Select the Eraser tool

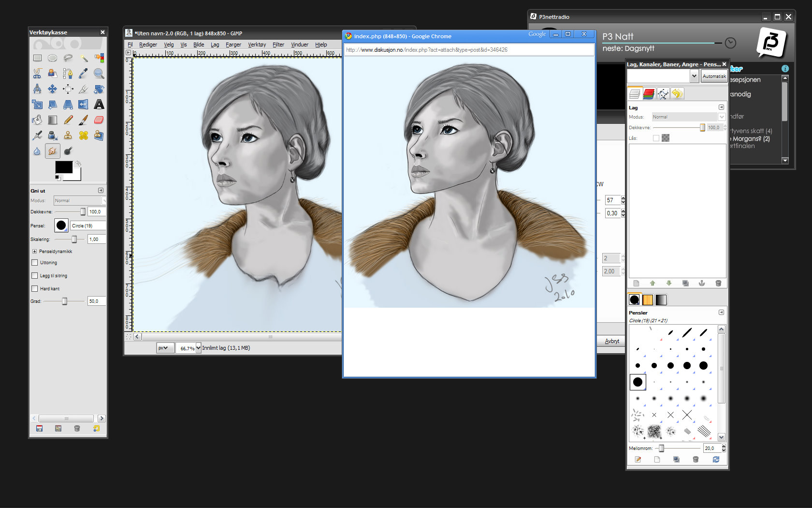[99, 120]
